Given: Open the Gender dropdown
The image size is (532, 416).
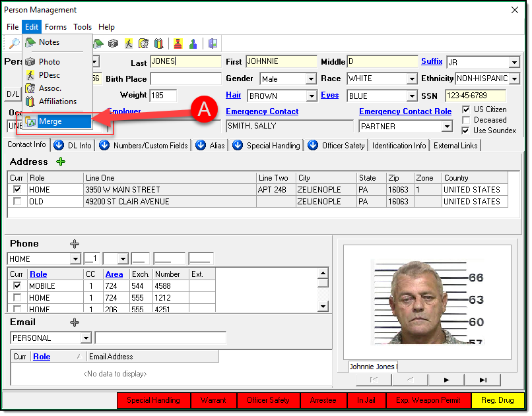Looking at the screenshot, I should click(311, 79).
